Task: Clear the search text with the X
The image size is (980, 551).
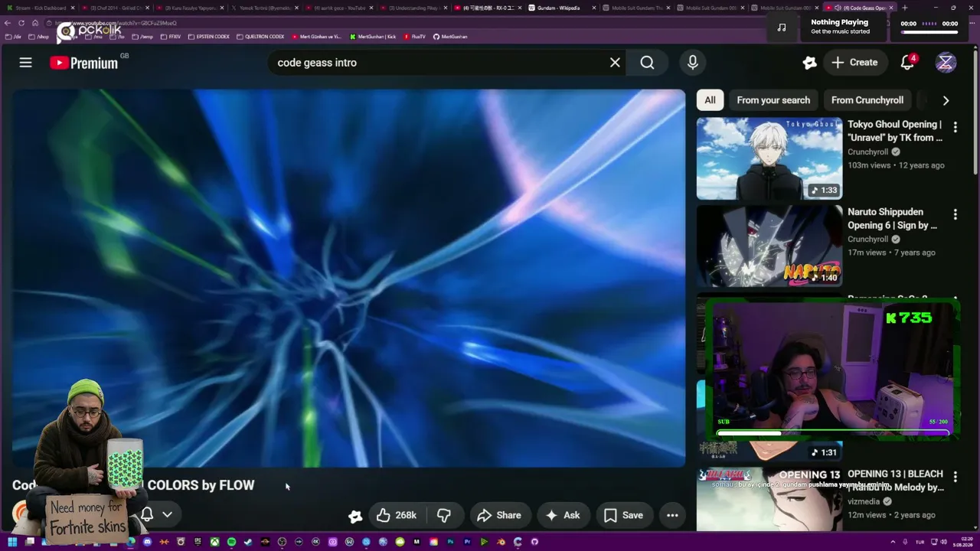Action: [615, 63]
